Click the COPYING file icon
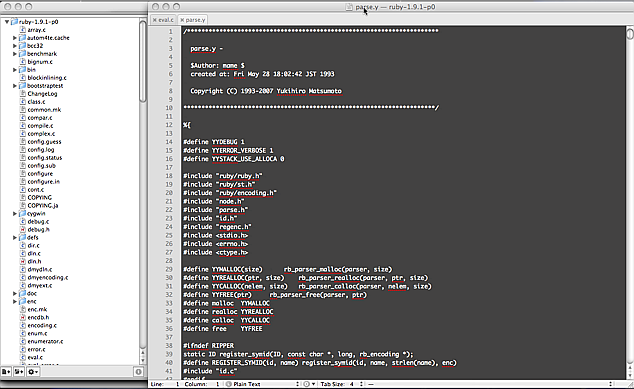This screenshot has width=634, height=389. coord(23,197)
